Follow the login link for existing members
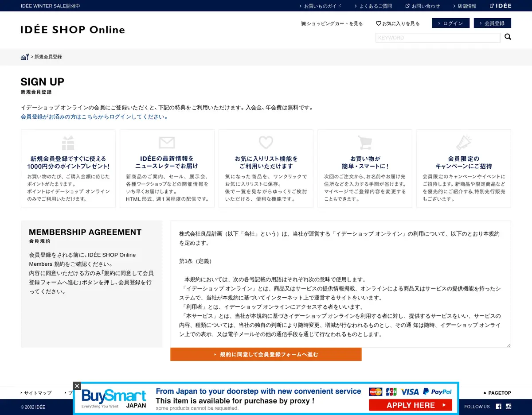Image resolution: width=532 pixels, height=415 pixels. 94,117
